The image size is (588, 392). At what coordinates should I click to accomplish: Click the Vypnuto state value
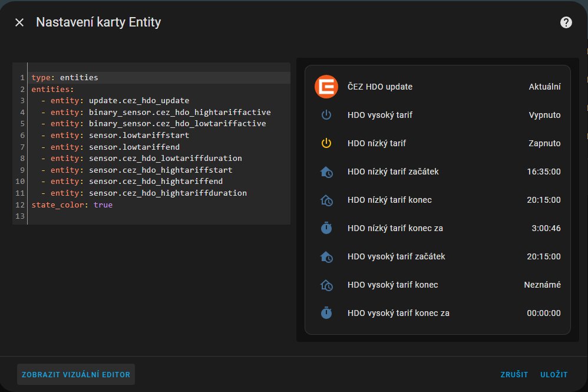coord(544,115)
